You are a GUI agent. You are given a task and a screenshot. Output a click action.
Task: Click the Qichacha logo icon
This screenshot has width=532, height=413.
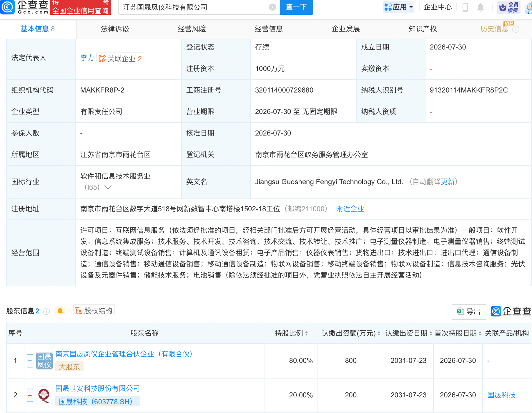pos(7,7)
